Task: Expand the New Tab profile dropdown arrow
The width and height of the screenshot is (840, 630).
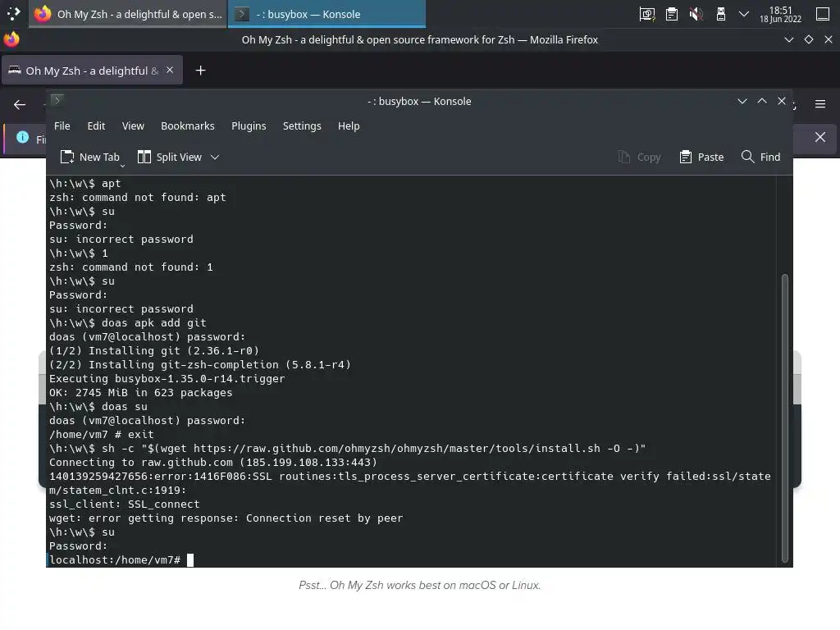Action: [x=122, y=166]
